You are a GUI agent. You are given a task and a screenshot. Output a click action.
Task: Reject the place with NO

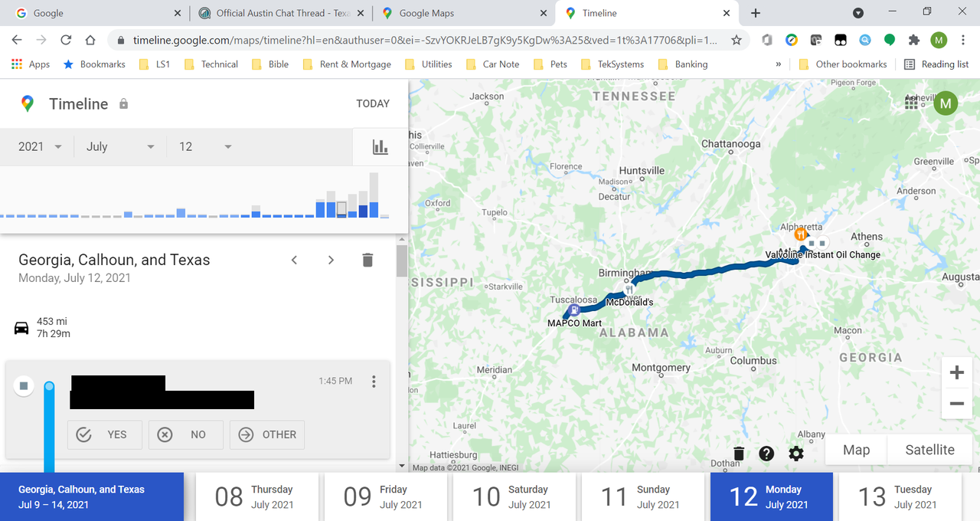pyautogui.click(x=186, y=434)
